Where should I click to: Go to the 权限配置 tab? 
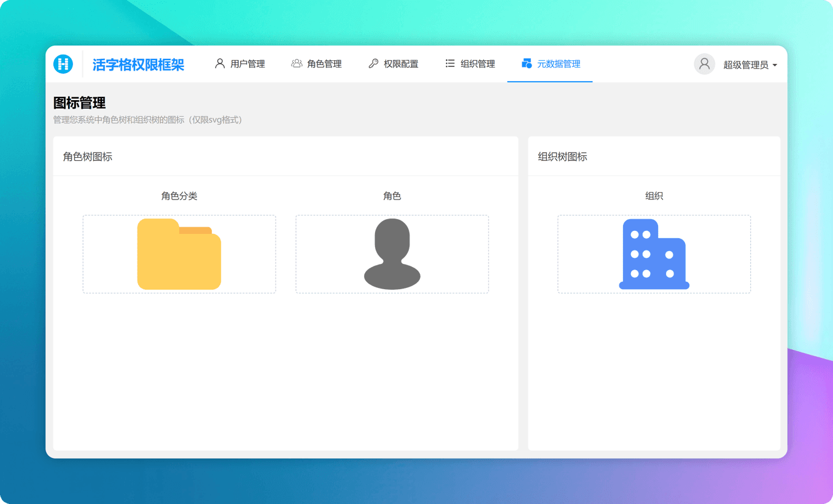[x=393, y=64]
